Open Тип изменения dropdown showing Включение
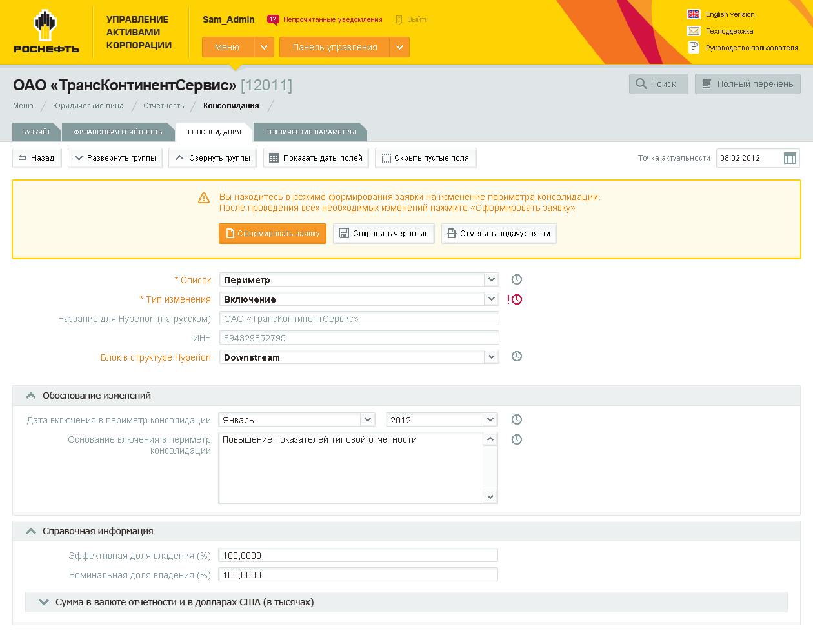This screenshot has height=644, width=813. pyautogui.click(x=359, y=299)
